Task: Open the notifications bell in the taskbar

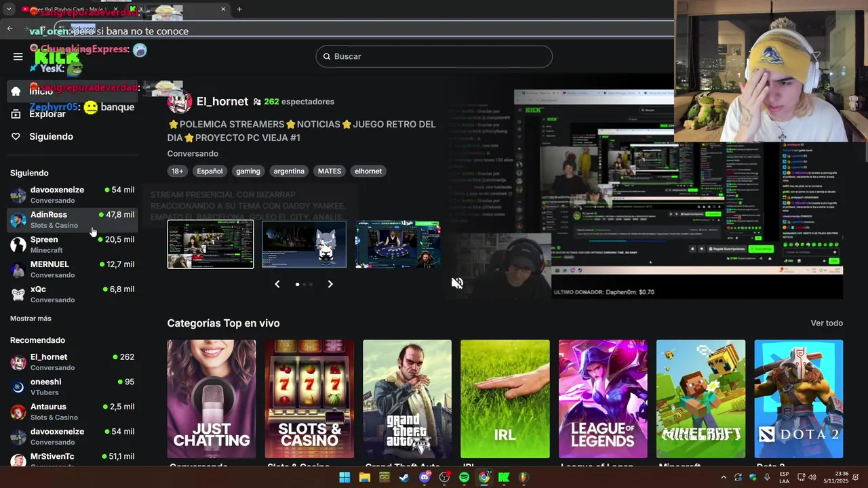Action: pyautogui.click(x=856, y=478)
